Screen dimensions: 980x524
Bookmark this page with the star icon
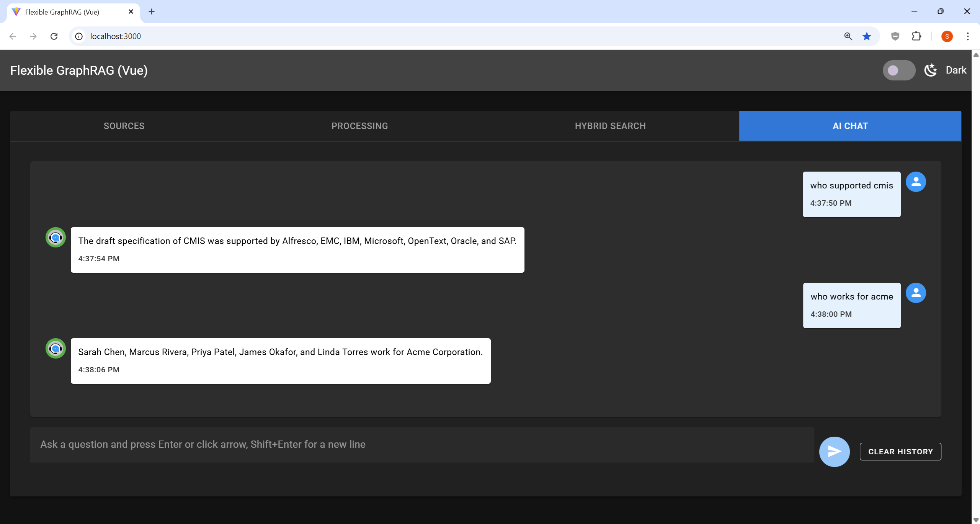pos(867,36)
